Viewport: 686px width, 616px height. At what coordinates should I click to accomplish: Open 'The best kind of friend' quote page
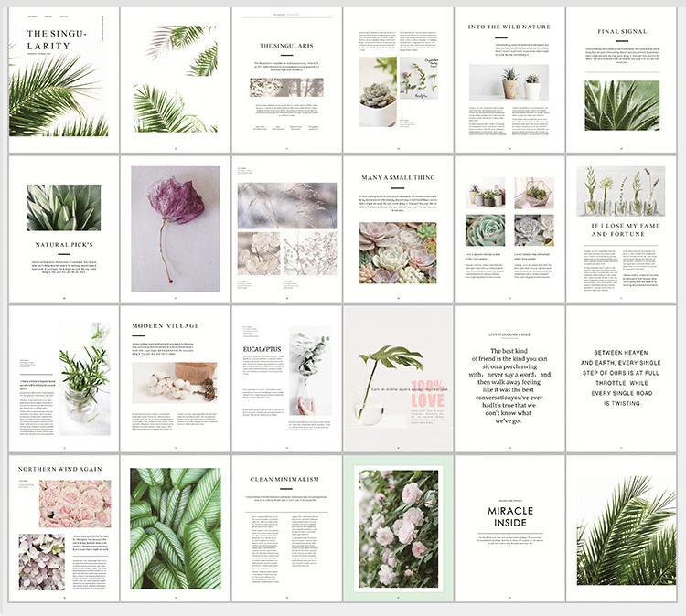509,378
